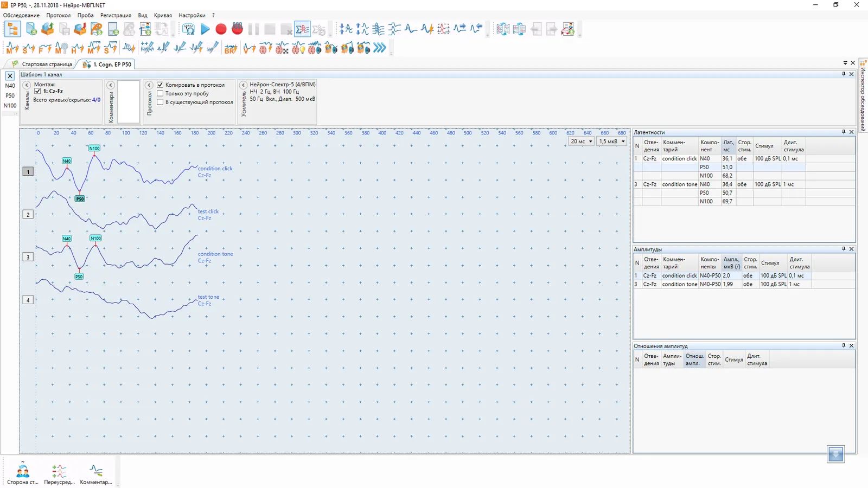Click the red record button
Screen dimensions: 868x488
[221, 29]
